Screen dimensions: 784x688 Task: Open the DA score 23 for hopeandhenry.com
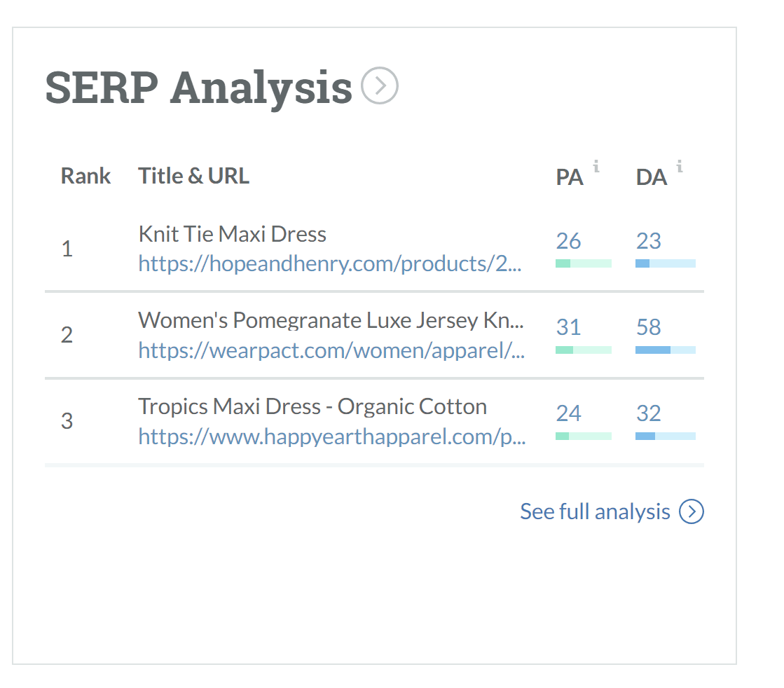(648, 241)
